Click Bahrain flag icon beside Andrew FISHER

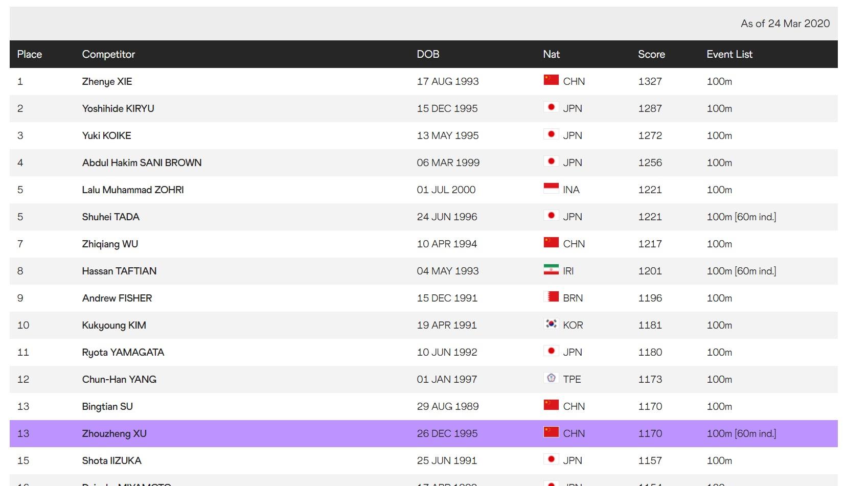pyautogui.click(x=551, y=297)
